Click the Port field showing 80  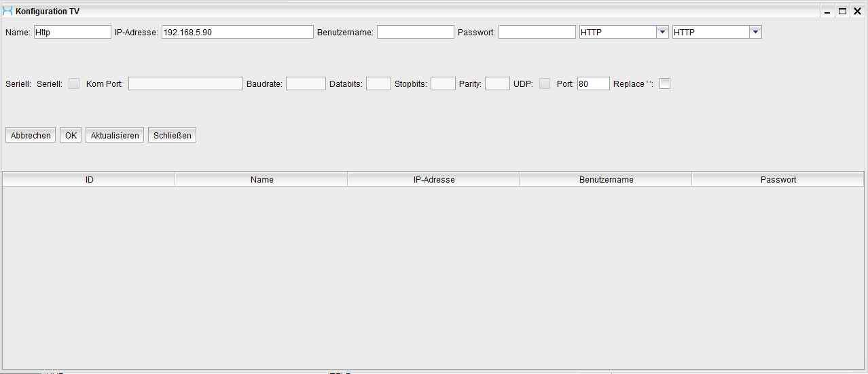coord(593,83)
